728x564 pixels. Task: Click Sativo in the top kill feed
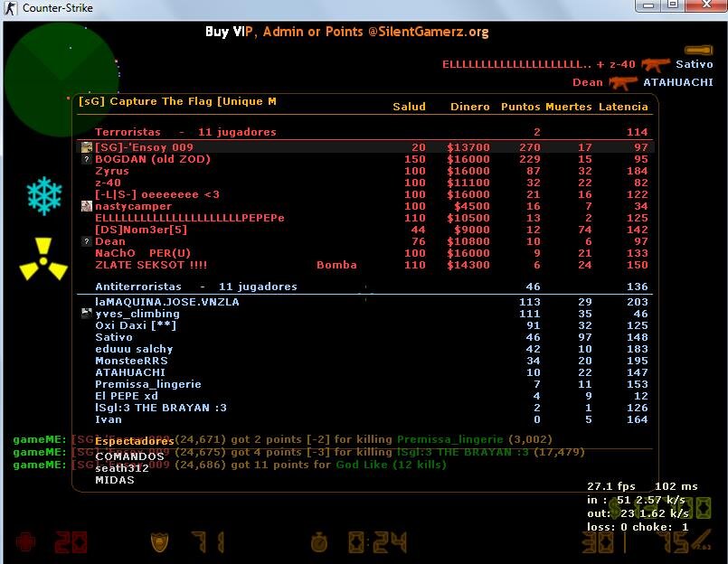(x=695, y=64)
